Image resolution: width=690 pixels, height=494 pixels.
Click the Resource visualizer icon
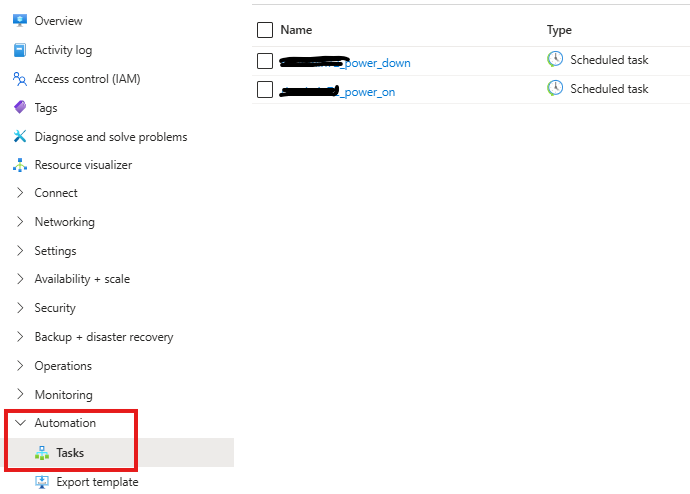20,165
